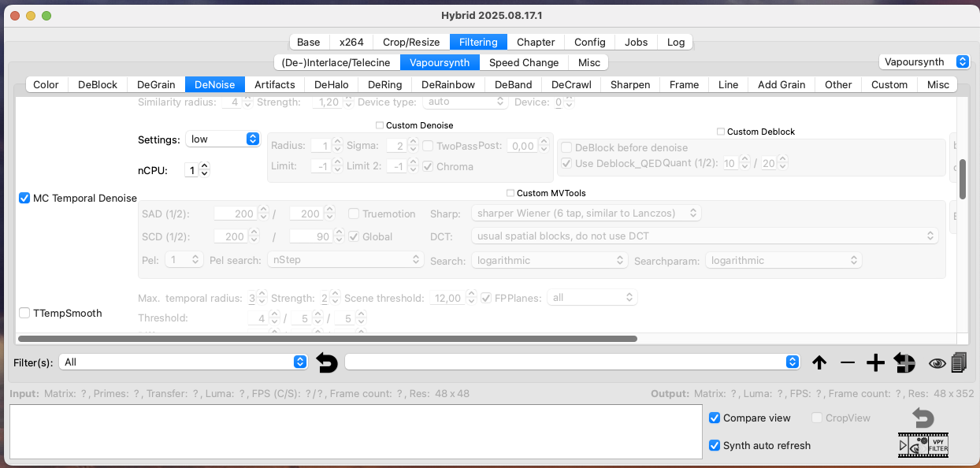Screen dimensions: 980x468
Task: Select the DeHalo filter tab
Action: 331,84
